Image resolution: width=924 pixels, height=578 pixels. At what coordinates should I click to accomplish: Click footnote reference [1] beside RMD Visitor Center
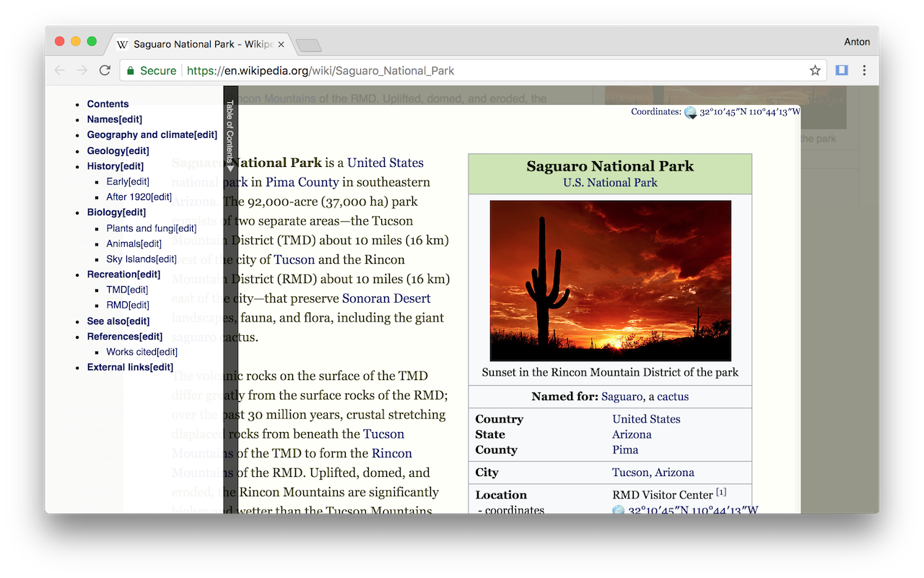[x=720, y=491]
